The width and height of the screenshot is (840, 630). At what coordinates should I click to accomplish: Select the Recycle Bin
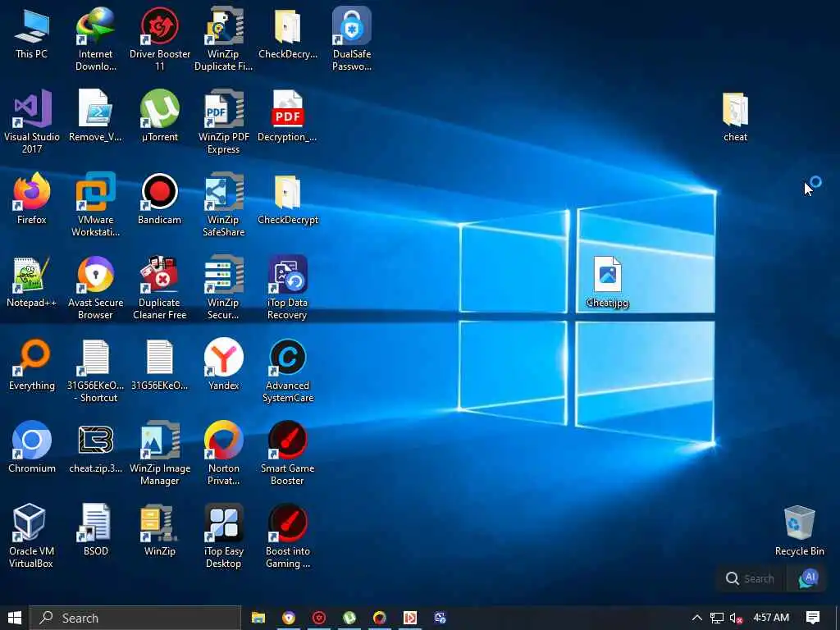[x=799, y=523]
